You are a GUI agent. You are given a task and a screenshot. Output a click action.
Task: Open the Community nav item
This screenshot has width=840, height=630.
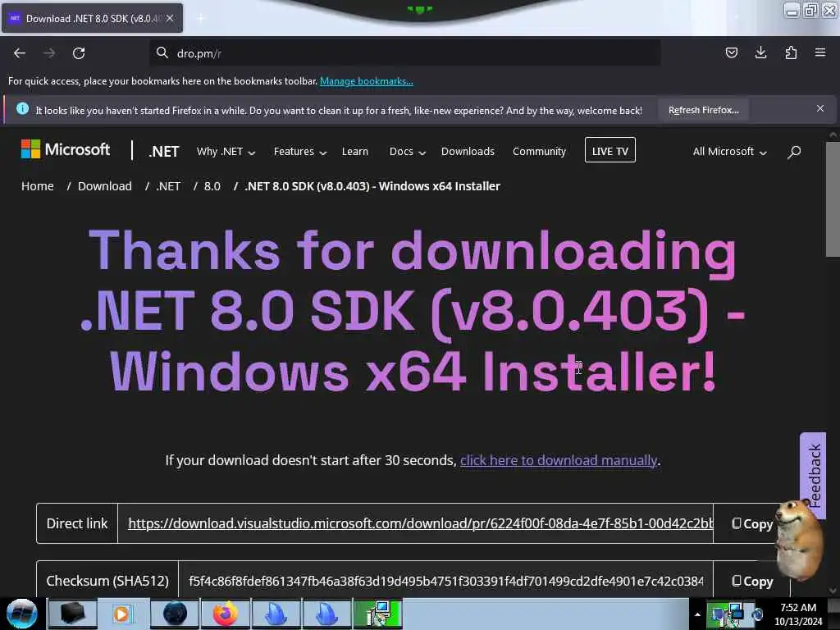coord(539,152)
